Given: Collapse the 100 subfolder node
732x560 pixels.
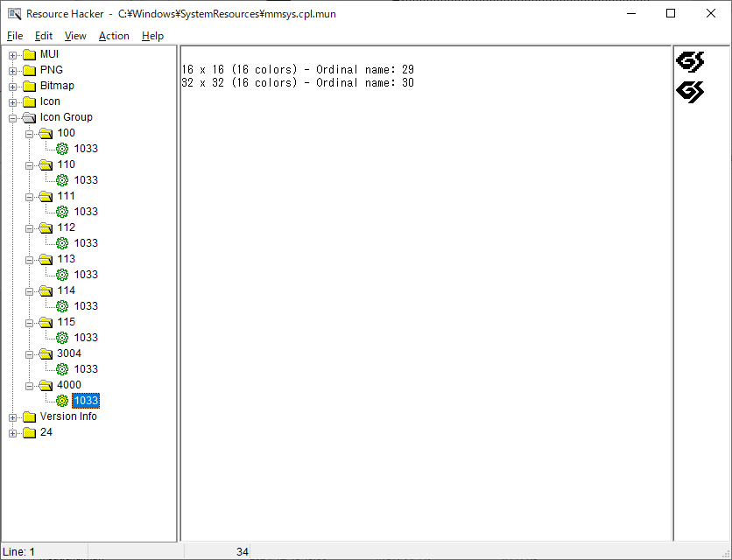Looking at the screenshot, I should click(x=30, y=135).
